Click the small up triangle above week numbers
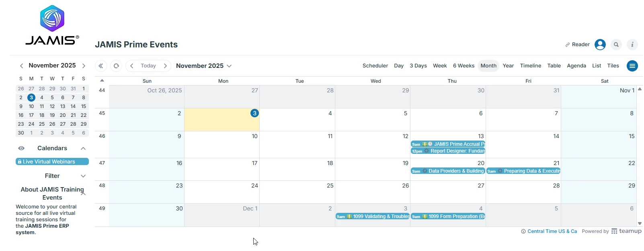The image size is (644, 251). pos(102,80)
